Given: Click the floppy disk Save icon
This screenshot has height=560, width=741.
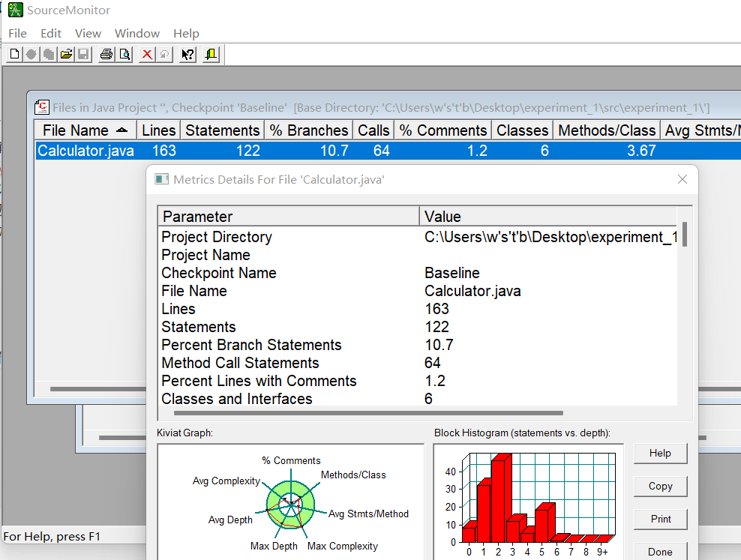Looking at the screenshot, I should point(84,54).
